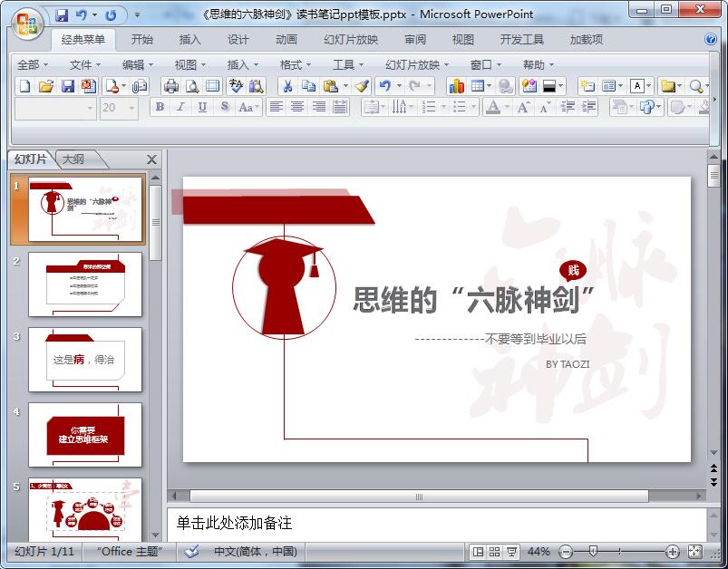
Task: Toggle Align Left
Action: click(x=277, y=107)
